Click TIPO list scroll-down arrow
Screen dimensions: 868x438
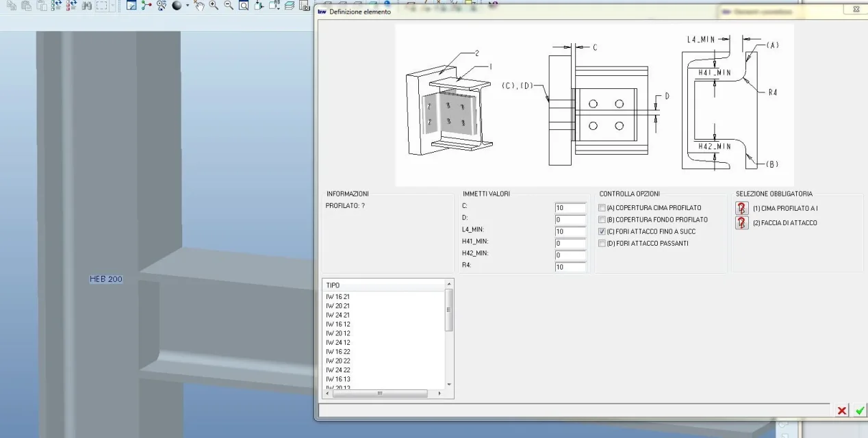[x=449, y=385]
